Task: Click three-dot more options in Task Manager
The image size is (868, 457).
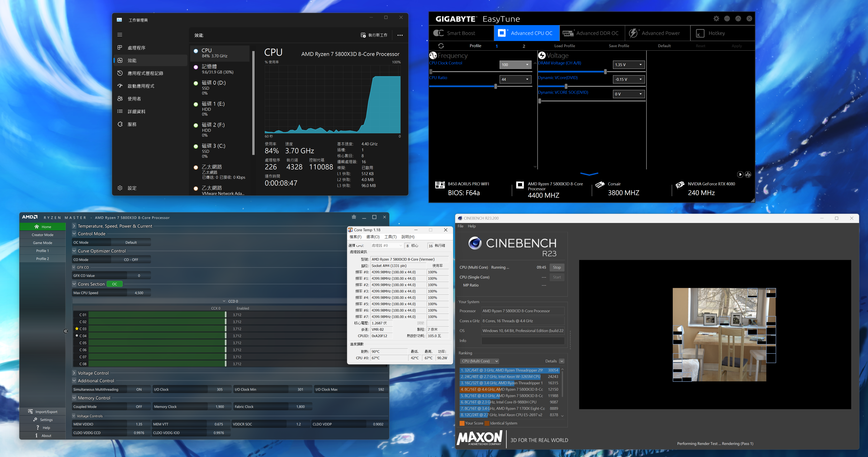Action: point(400,35)
